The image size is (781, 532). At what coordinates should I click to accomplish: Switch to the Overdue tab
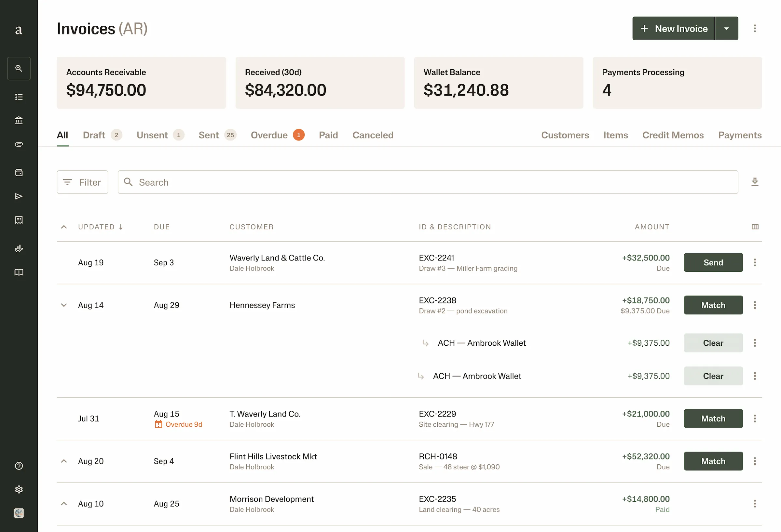tap(269, 135)
